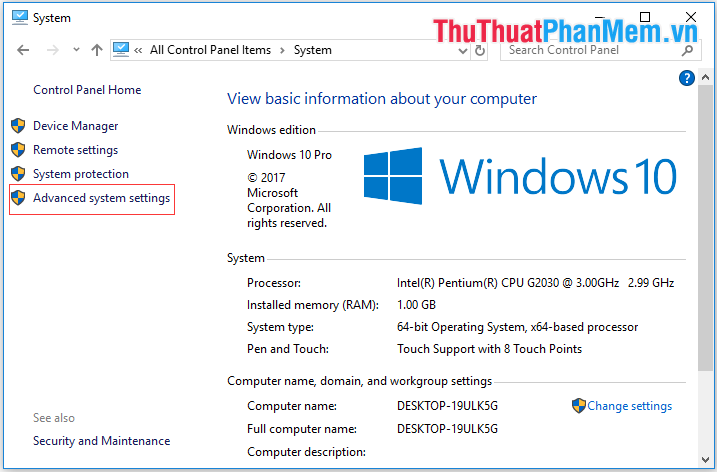Click the shield icon beside Remote settings
Image resolution: width=717 pixels, height=472 pixels.
18,149
